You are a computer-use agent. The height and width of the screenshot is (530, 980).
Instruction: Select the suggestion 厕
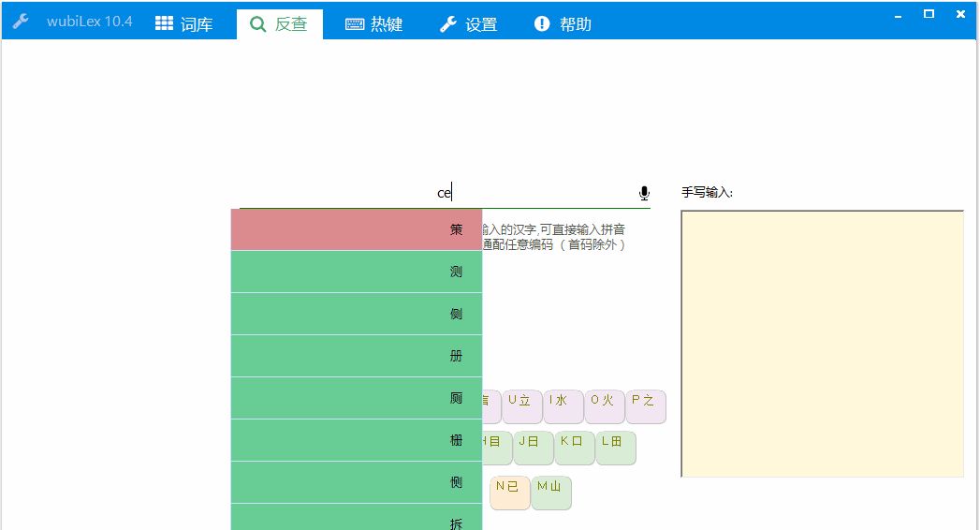click(x=357, y=398)
